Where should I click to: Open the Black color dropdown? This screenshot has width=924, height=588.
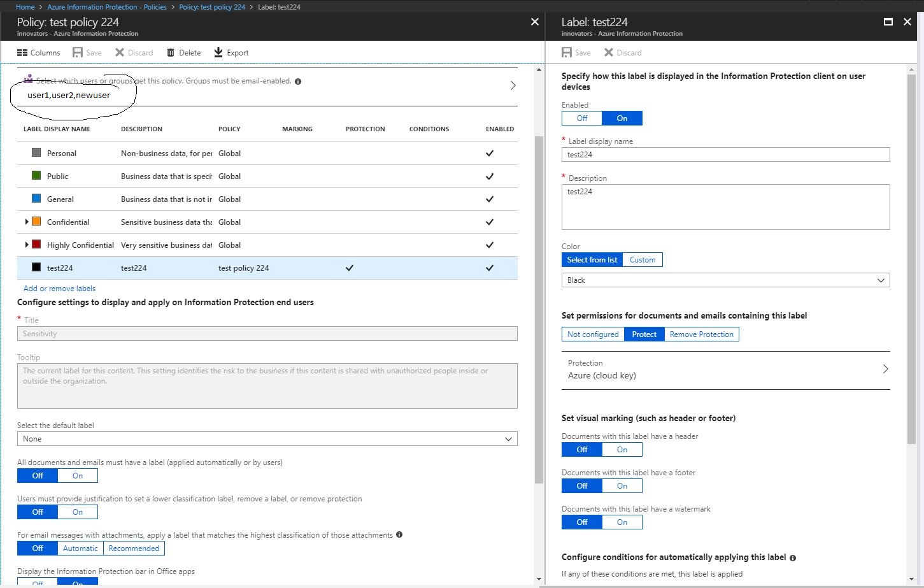(x=725, y=280)
